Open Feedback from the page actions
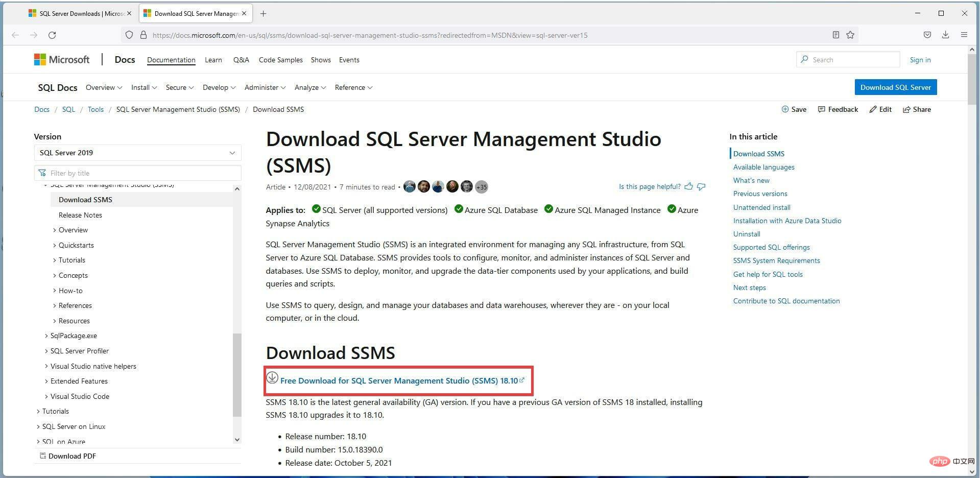 [x=838, y=109]
